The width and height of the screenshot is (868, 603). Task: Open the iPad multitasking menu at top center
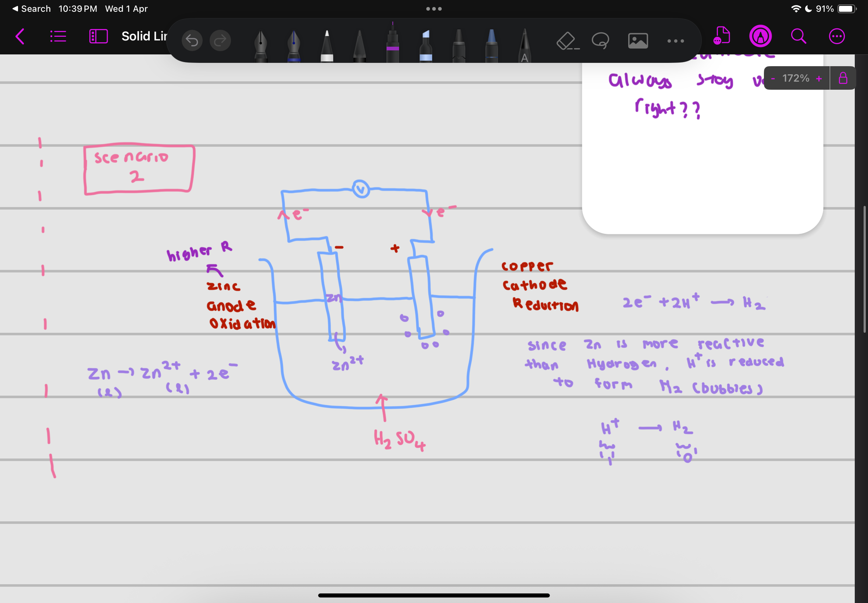434,8
